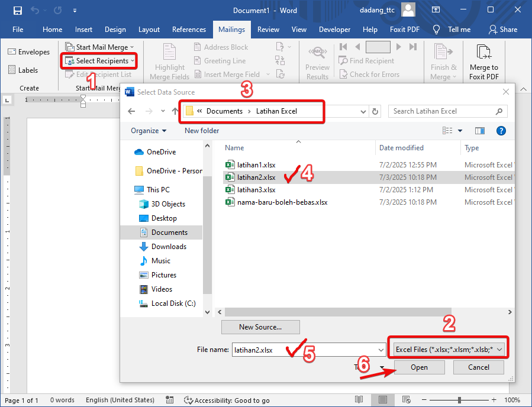Click the Envelopes button
Image resolution: width=532 pixels, height=407 pixels.
[x=29, y=52]
